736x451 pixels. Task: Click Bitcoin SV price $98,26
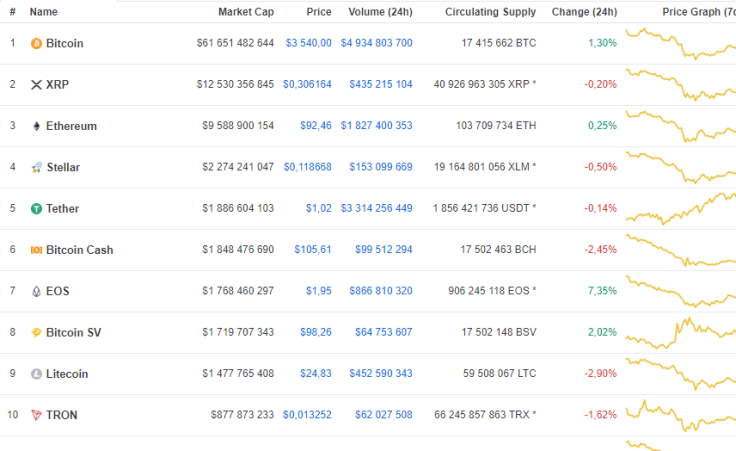(315, 332)
